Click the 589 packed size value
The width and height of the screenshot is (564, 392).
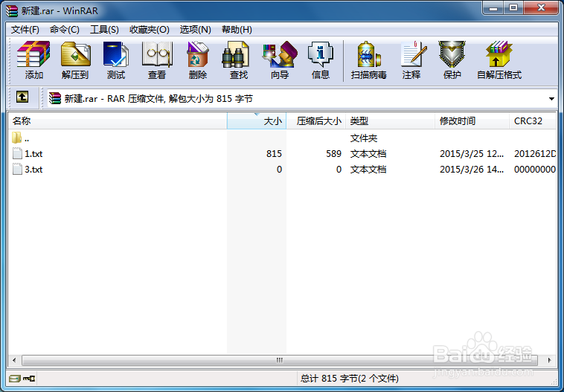(333, 154)
